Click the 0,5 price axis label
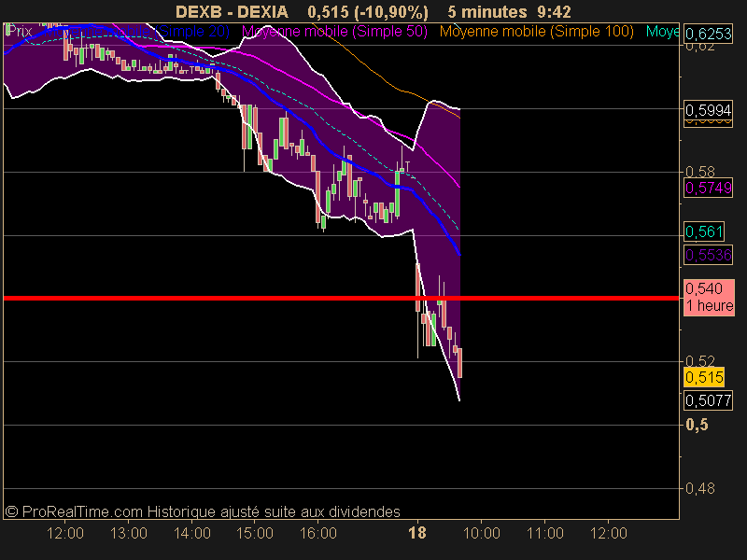The height and width of the screenshot is (560, 747). coord(697,425)
